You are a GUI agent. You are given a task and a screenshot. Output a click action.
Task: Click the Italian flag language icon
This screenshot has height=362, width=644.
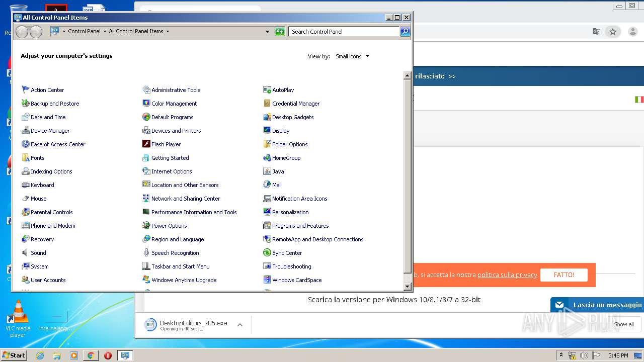click(639, 100)
